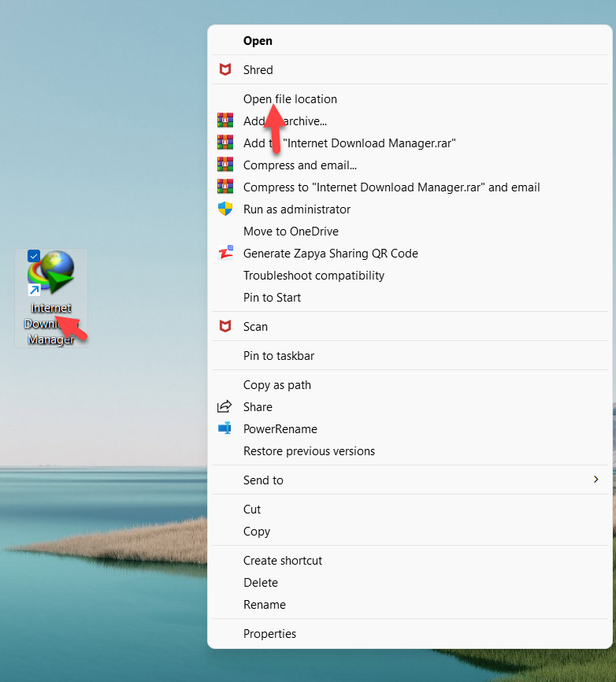Screen dimensions: 616x682
Task: Click the McAfee Scan icon
Action: [225, 327]
